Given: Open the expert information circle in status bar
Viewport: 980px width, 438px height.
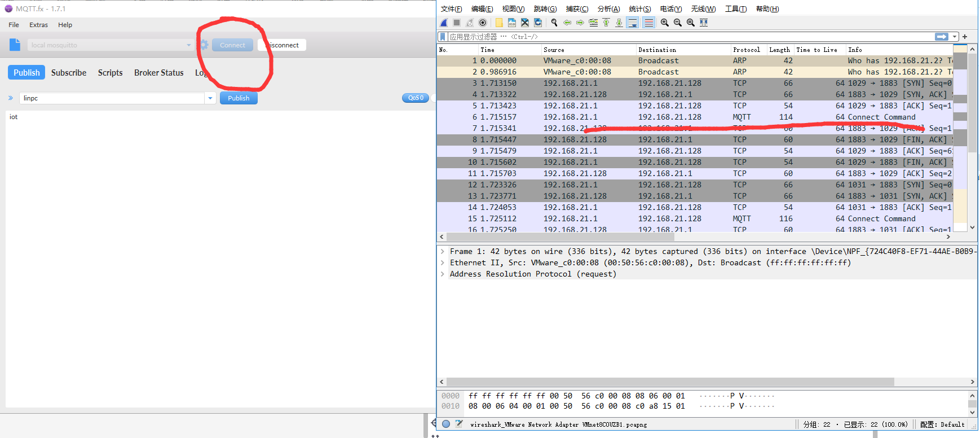Looking at the screenshot, I should [446, 424].
